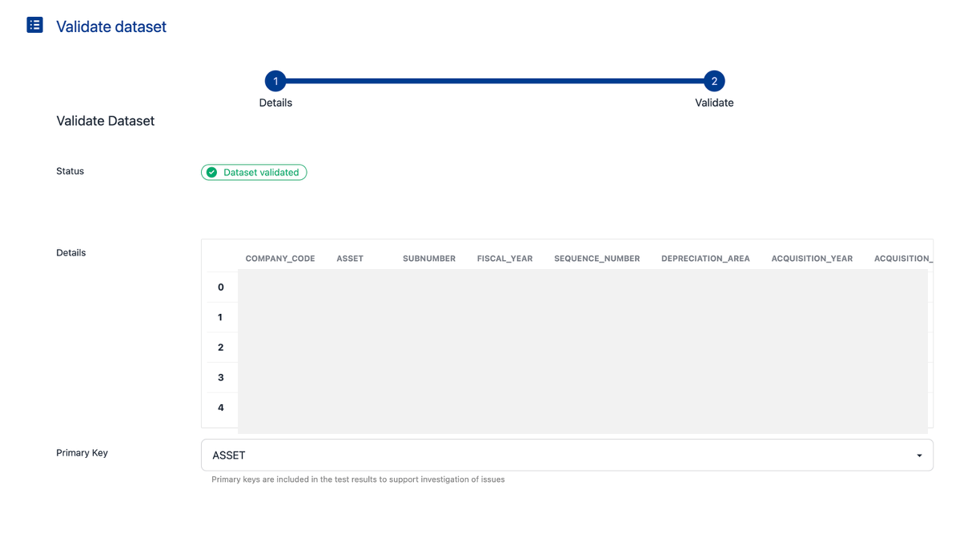Click the ASSET primary key combo box
Image resolution: width=980 pixels, height=538 pixels.
[560, 456]
